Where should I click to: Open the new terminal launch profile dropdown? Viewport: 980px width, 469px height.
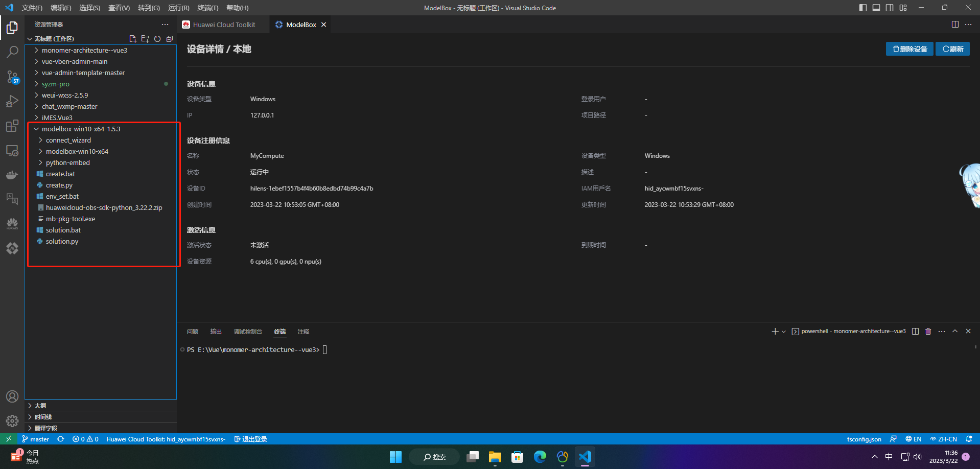tap(784, 332)
